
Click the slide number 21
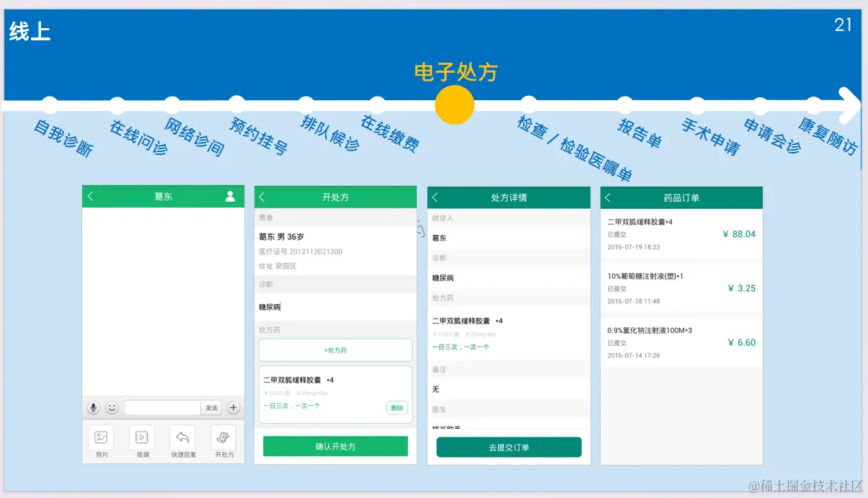843,25
